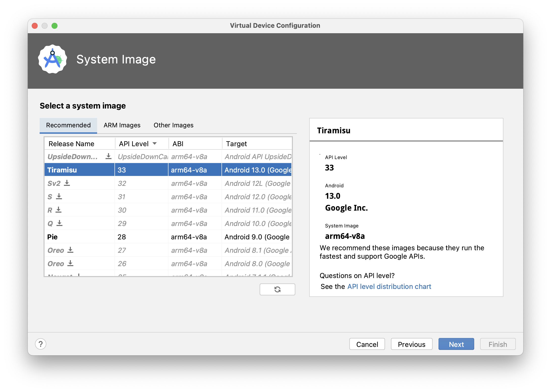This screenshot has width=551, height=392.
Task: Click the API level 28 cell
Action: [x=141, y=237]
